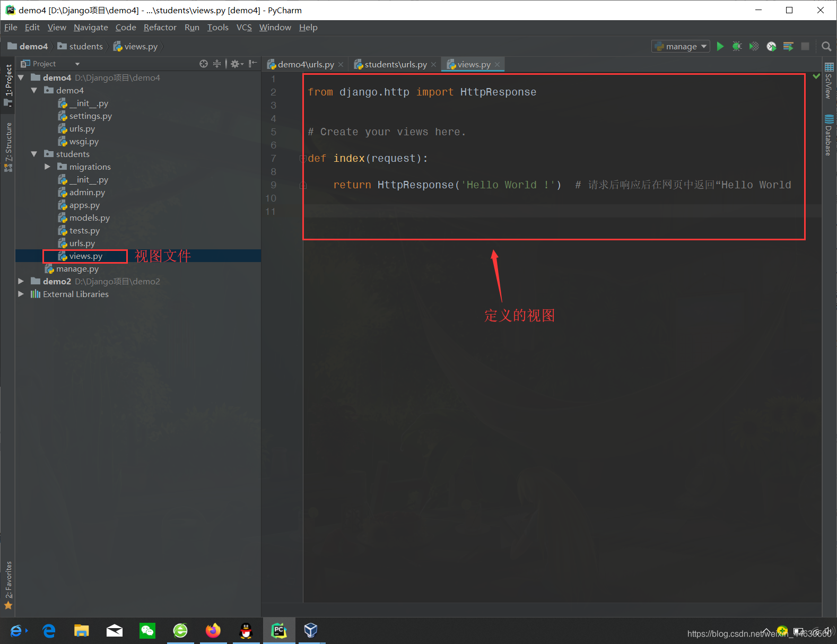Collapse all in Project panel toolbar
Viewport: 837px width, 644px height.
[x=217, y=64]
